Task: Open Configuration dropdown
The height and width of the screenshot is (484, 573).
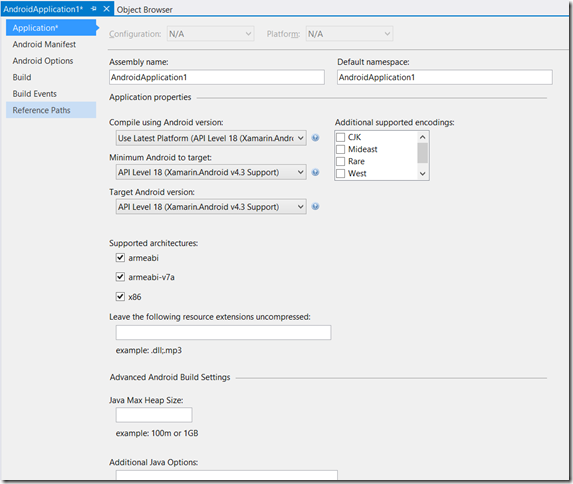Action: 210,34
